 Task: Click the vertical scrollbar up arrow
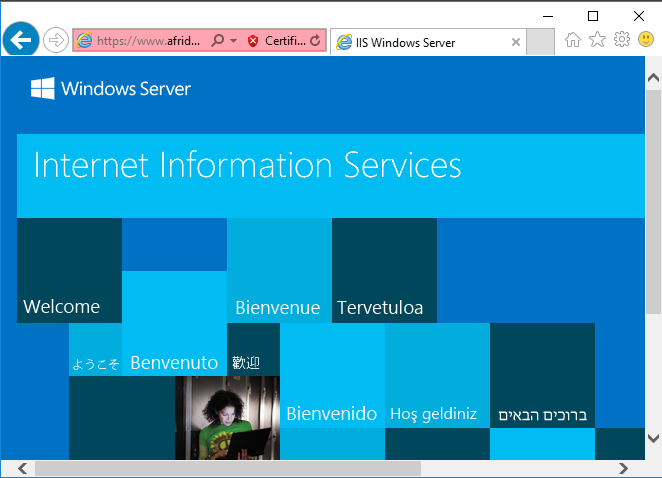(x=653, y=78)
